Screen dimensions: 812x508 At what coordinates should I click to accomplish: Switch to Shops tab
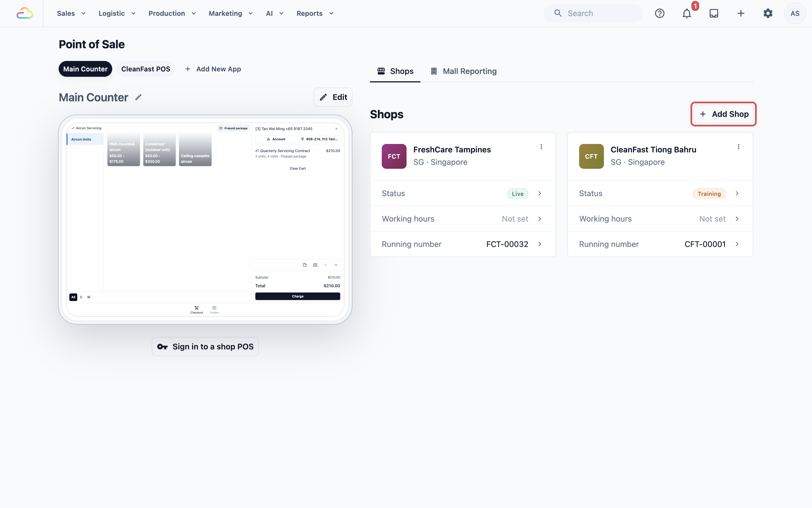click(395, 71)
